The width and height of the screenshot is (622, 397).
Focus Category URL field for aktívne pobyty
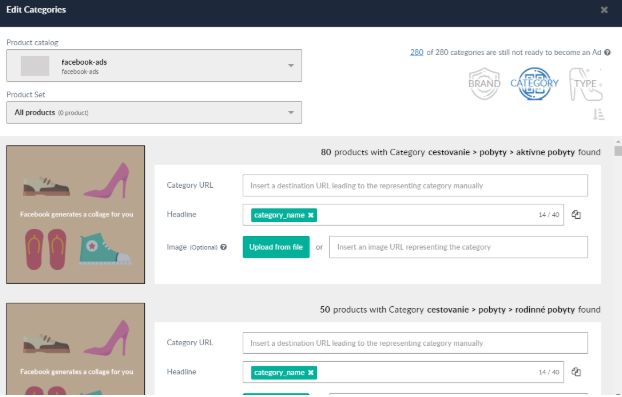point(415,186)
